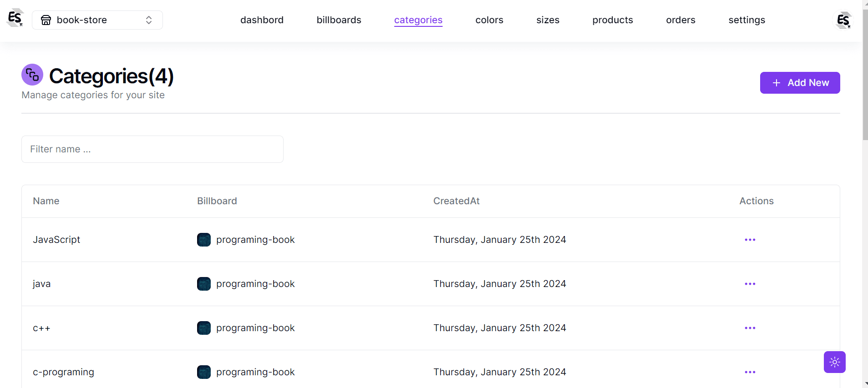This screenshot has width=868, height=388.
Task: Open the colors nav item
Action: click(489, 20)
